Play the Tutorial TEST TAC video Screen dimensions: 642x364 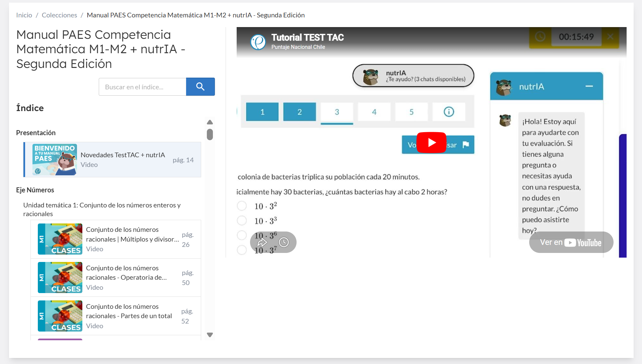(x=431, y=143)
